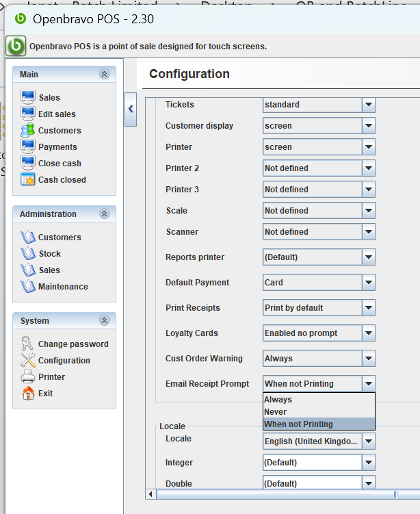Open Sales in Main panel

49,98
